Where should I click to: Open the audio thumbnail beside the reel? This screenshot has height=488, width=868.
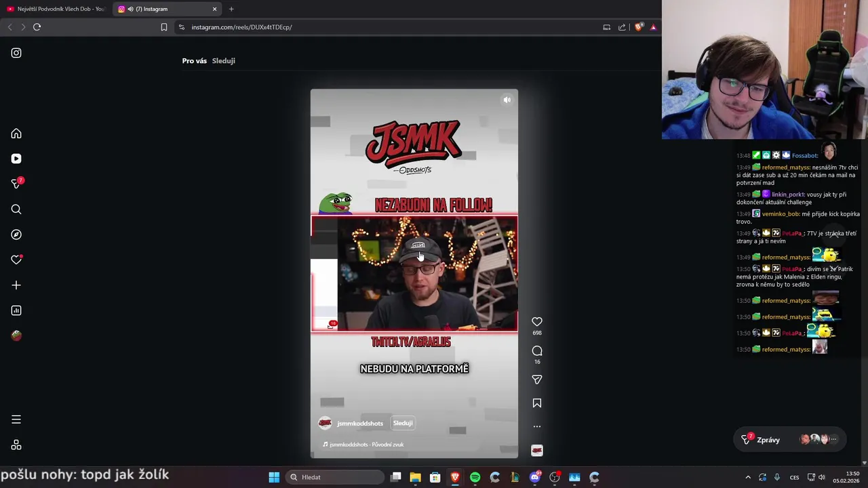coord(537,451)
